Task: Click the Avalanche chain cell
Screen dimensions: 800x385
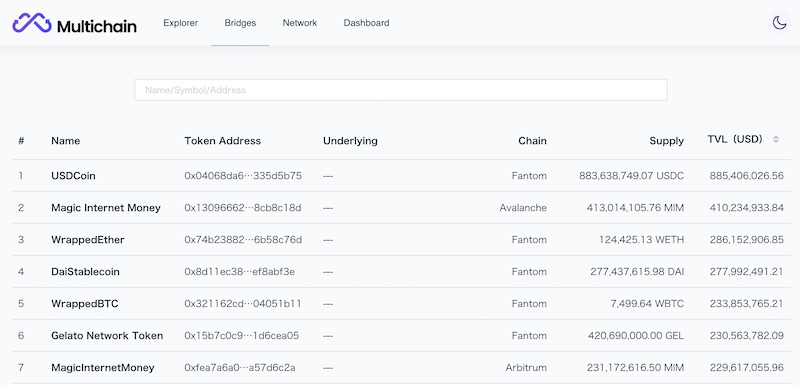Action: (523, 208)
